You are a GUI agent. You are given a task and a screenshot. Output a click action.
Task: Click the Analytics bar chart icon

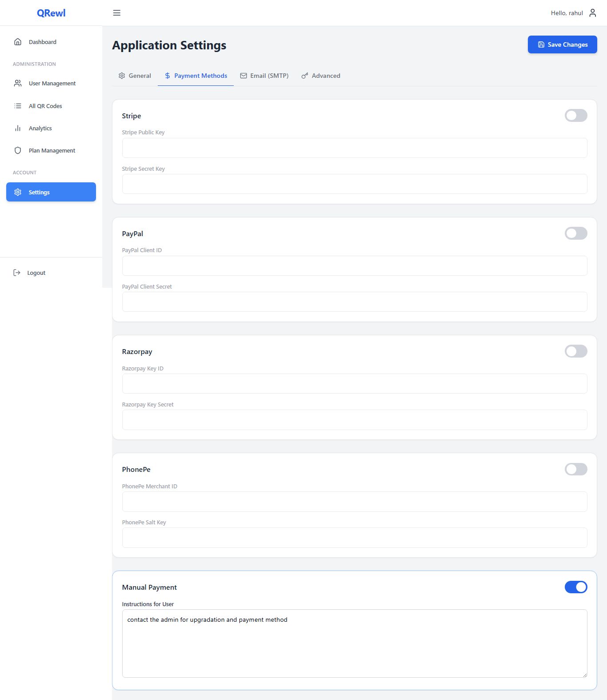18,128
